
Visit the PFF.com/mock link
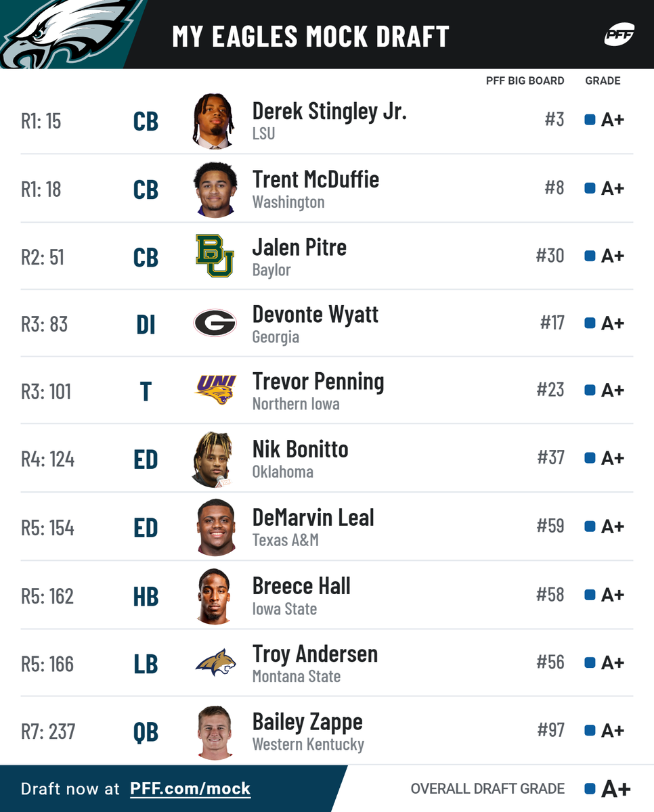[x=190, y=788]
